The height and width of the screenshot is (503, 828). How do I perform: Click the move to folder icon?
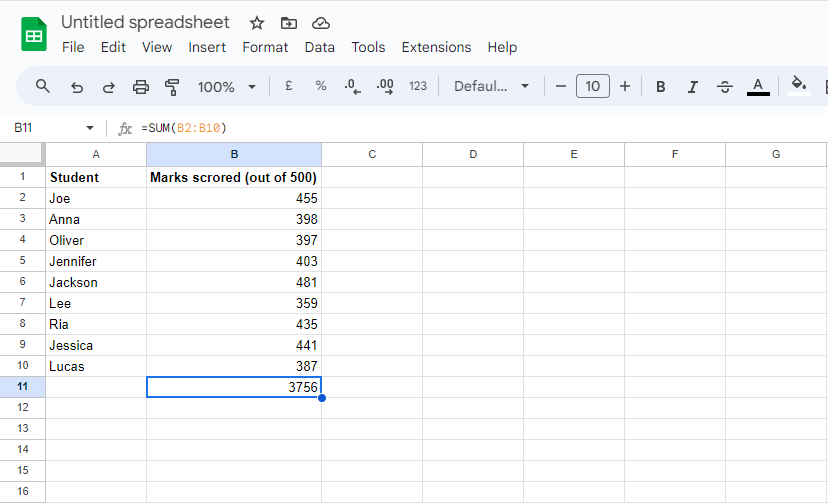pyautogui.click(x=288, y=23)
